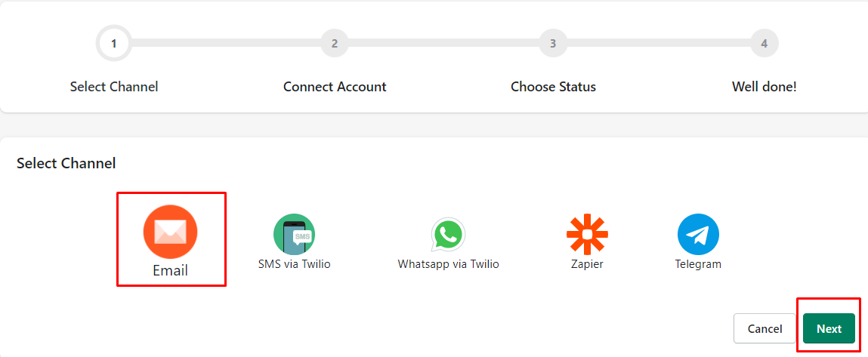This screenshot has height=357, width=868.
Task: Jump to step 4 circle in wizard
Action: click(x=765, y=43)
